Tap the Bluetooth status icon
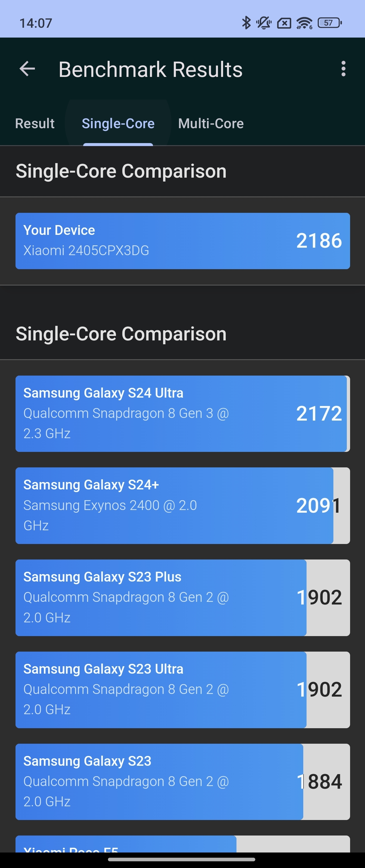The width and height of the screenshot is (365, 868). click(x=246, y=23)
